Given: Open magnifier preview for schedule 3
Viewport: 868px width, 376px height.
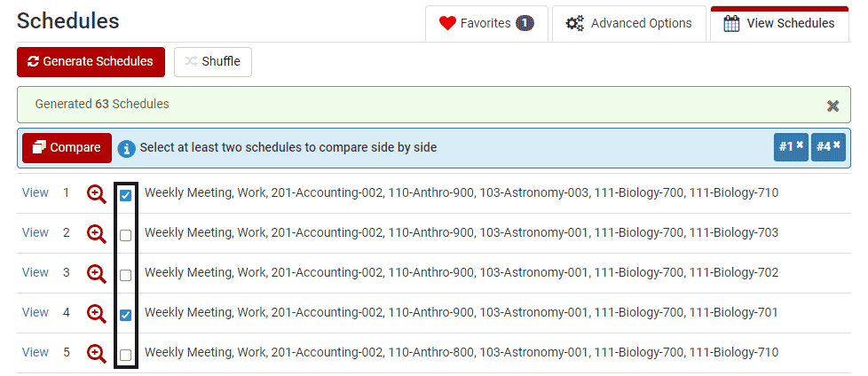Looking at the screenshot, I should click(97, 274).
